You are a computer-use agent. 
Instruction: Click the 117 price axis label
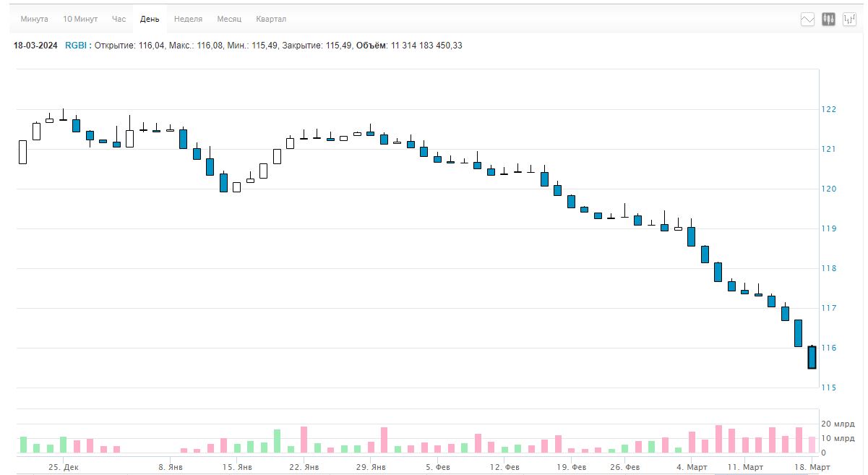point(829,308)
